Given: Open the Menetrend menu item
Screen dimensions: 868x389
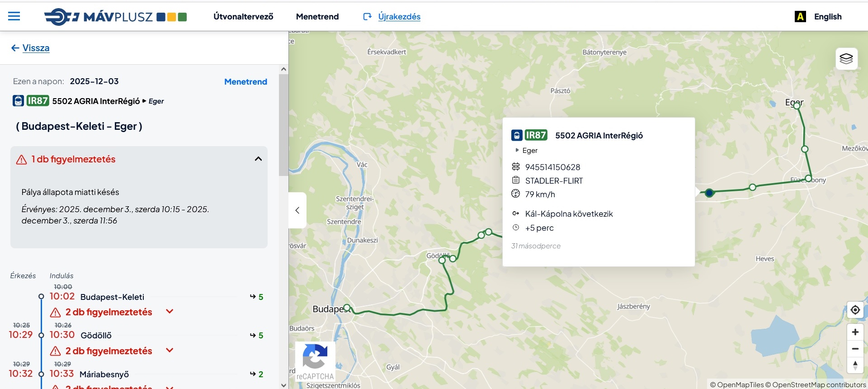Looking at the screenshot, I should pos(317,17).
